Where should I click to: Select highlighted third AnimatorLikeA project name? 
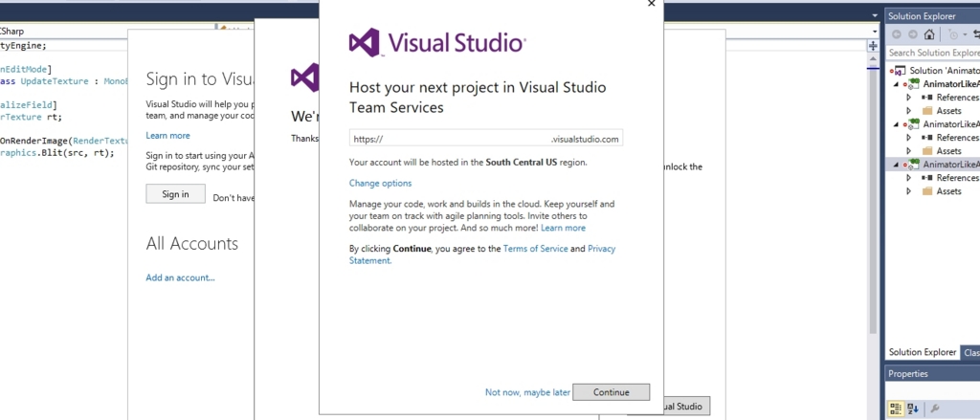point(951,164)
